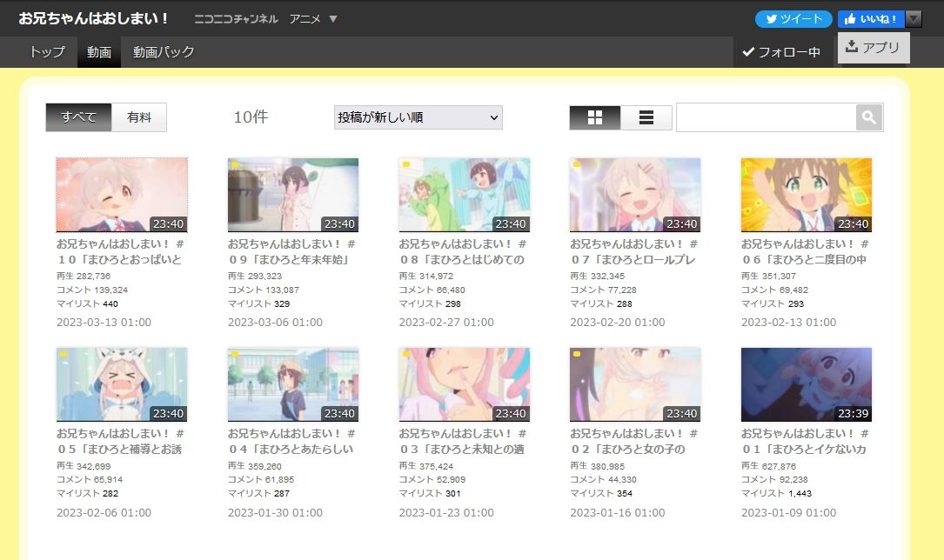Open episode #08 thumbnail

465,195
